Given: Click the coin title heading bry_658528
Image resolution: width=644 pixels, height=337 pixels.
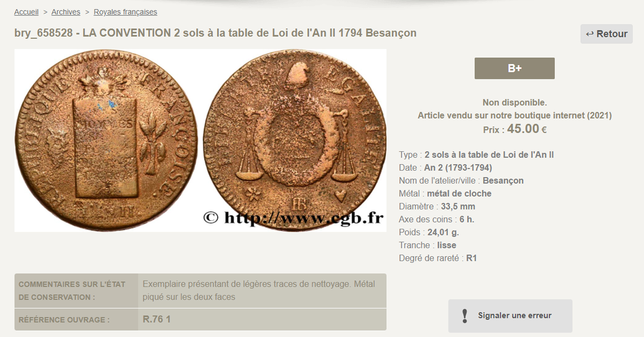Looking at the screenshot, I should click(215, 33).
